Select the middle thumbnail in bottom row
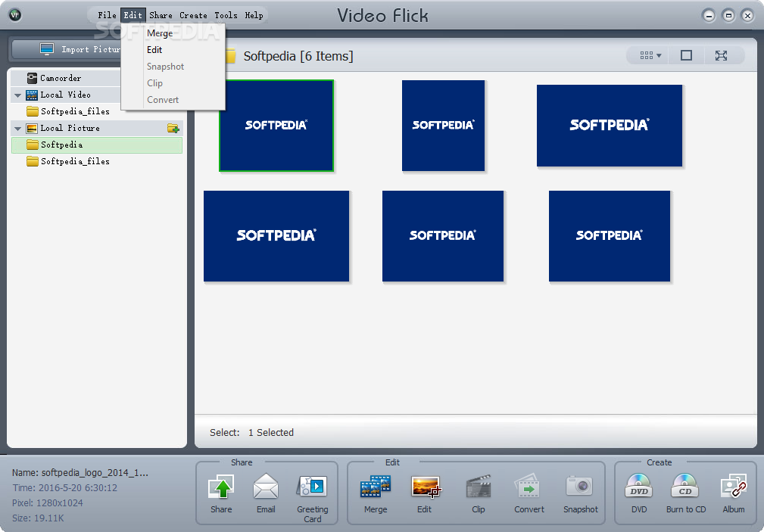The image size is (764, 532). point(443,236)
